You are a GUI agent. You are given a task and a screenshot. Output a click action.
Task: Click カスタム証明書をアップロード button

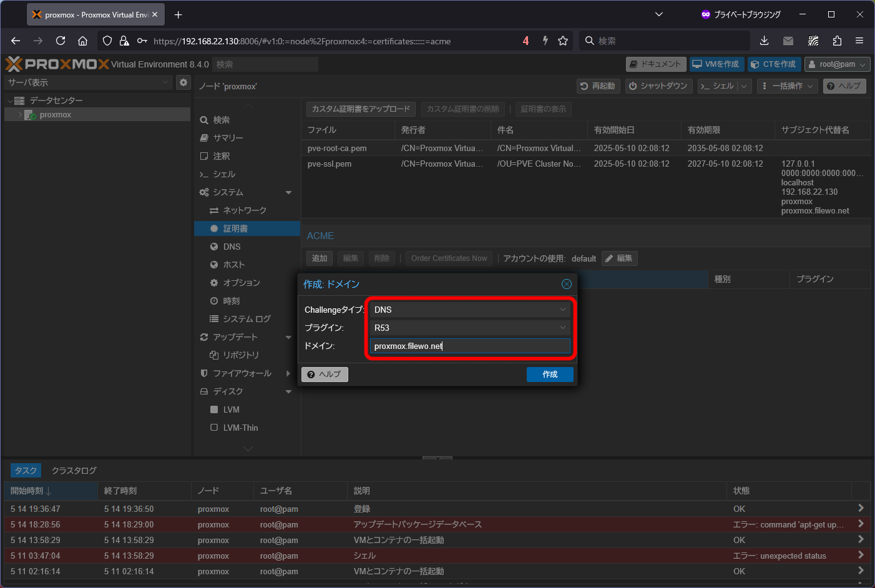pyautogui.click(x=361, y=109)
